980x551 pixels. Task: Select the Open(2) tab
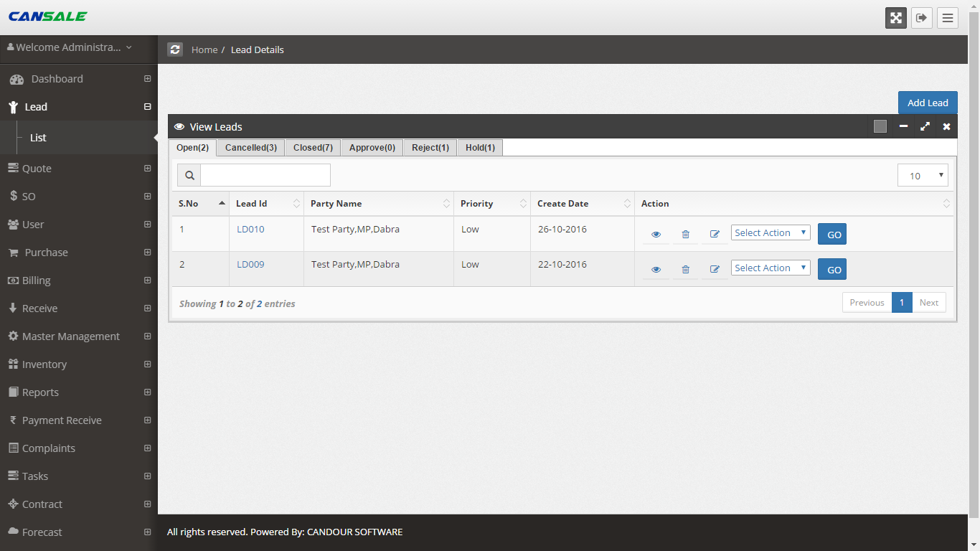[192, 148]
